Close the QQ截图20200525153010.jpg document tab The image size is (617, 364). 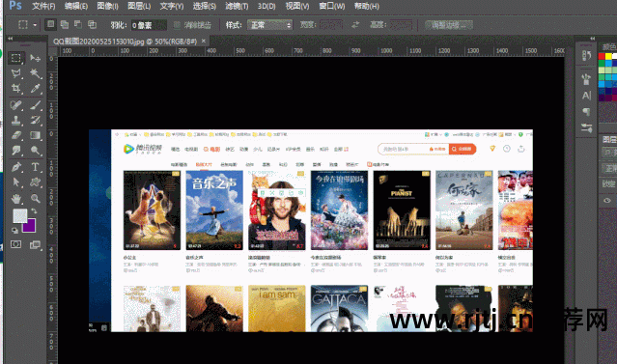coord(204,41)
